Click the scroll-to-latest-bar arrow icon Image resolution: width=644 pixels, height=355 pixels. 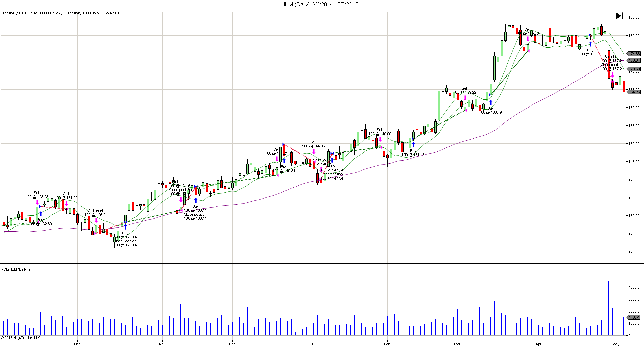[x=619, y=16]
